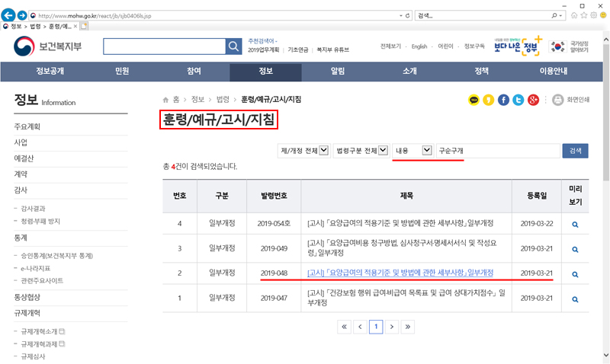Click the 구순구개 search keyword field
Screen dimensions: 610x364
click(x=496, y=151)
